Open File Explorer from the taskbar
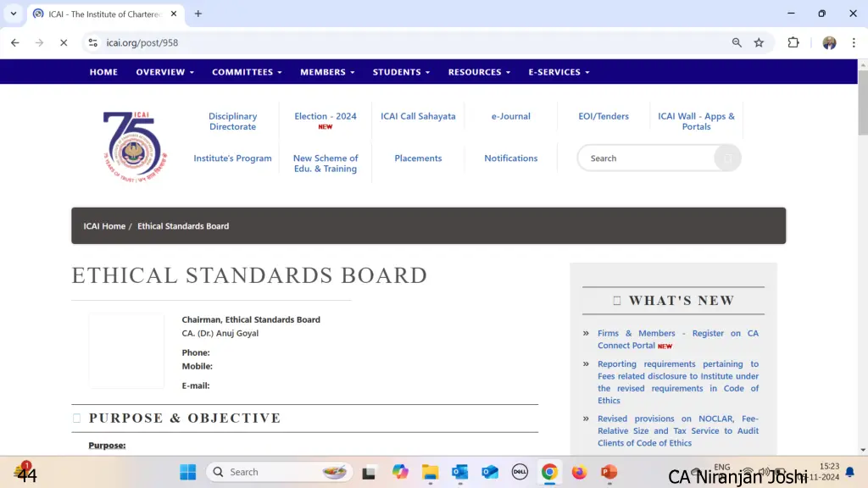The height and width of the screenshot is (488, 868). pos(430,472)
